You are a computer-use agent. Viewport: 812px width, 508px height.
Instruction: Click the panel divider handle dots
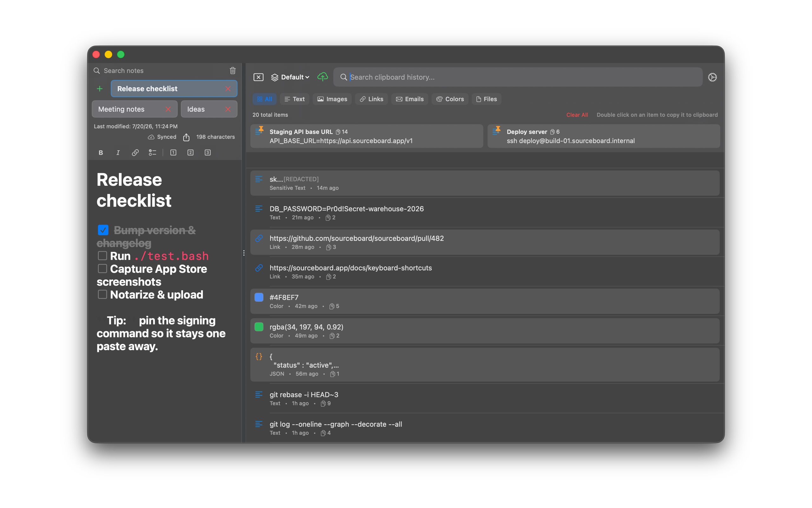(244, 253)
